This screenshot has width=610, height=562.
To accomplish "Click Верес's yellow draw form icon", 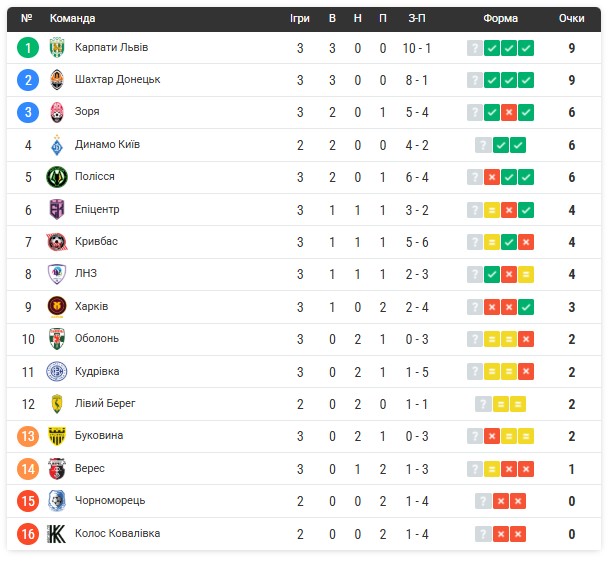I will coord(492,469).
